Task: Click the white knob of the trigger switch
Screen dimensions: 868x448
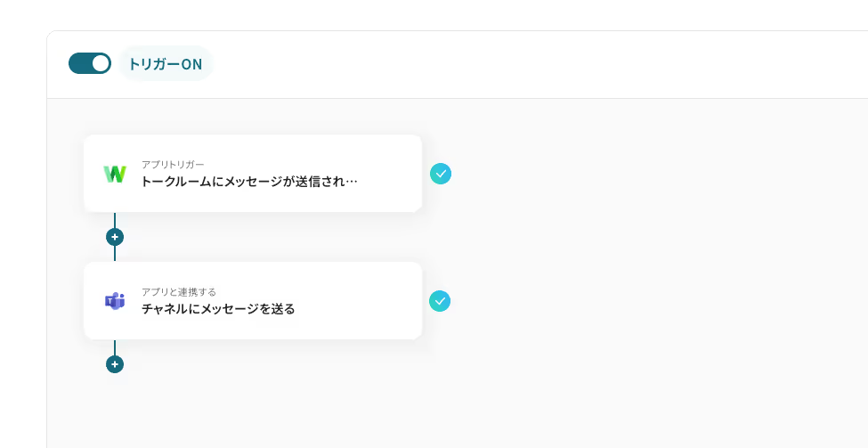Action: tap(101, 63)
